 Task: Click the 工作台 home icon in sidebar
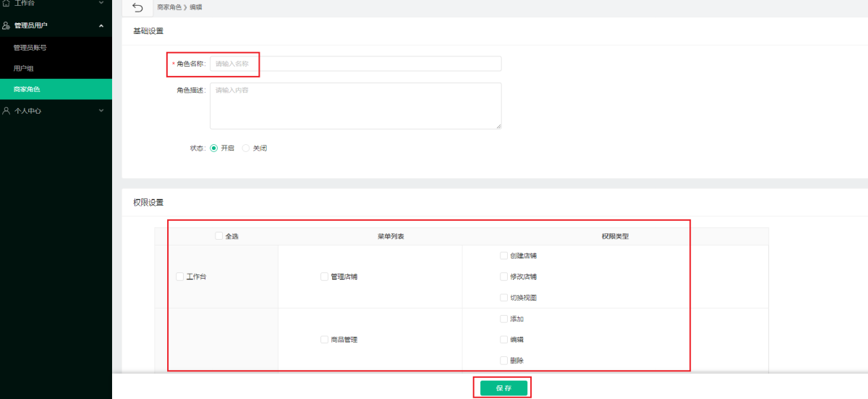tap(7, 4)
